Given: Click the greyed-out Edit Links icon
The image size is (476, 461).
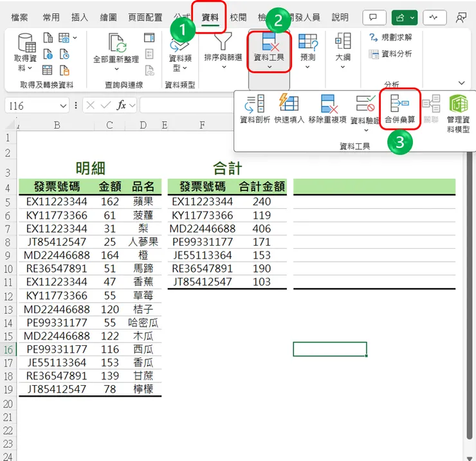Looking at the screenshot, I should point(149,70).
